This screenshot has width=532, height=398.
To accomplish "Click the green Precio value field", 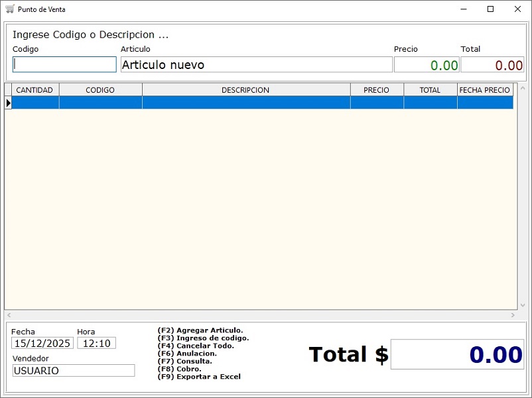I will 427,64.
